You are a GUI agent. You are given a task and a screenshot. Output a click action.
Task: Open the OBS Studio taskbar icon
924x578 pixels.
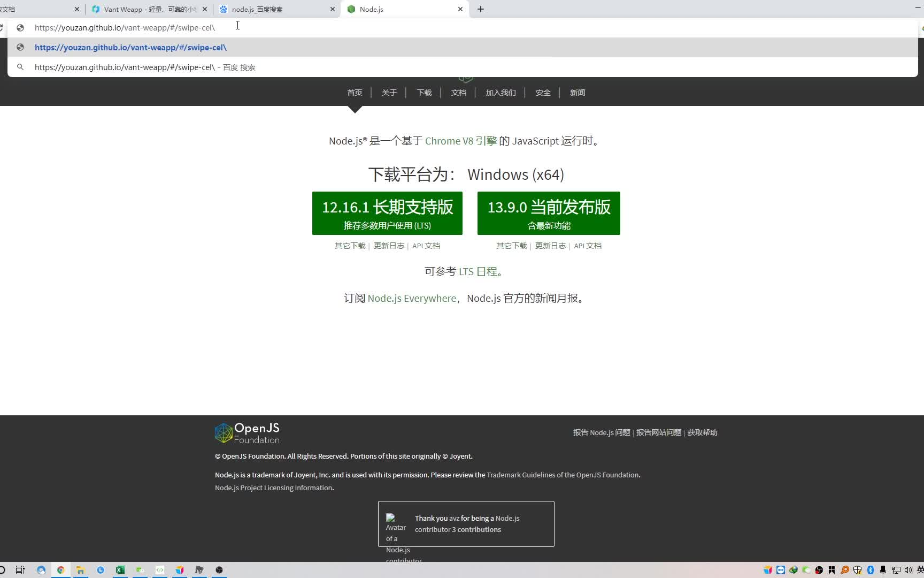219,570
